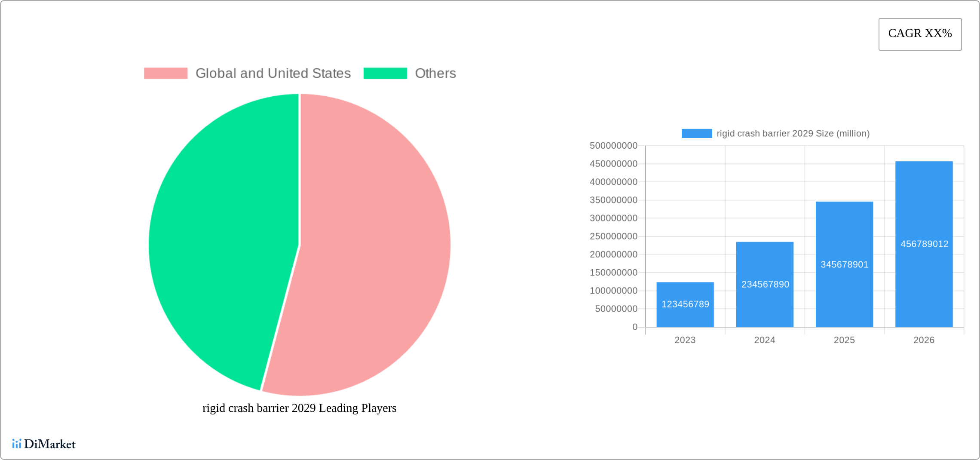Click the blue bar chart legend swatch
This screenshot has width=980, height=460.
click(x=696, y=134)
